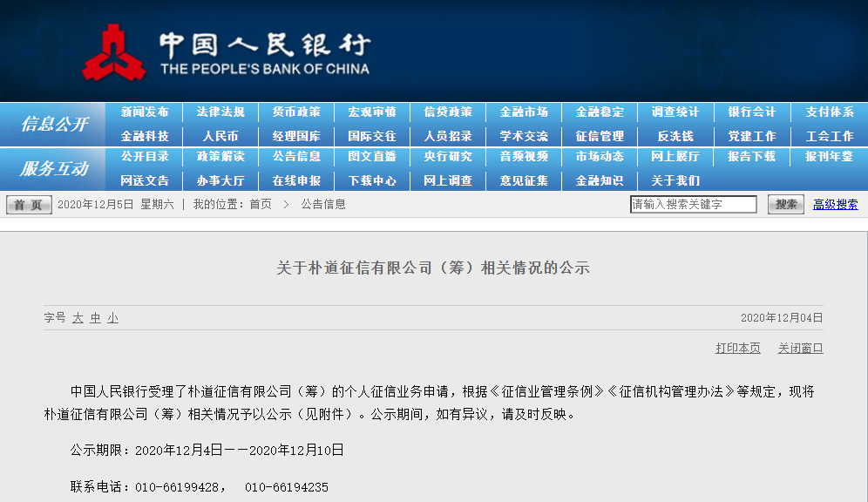Click 首页 in breadcrumb path
This screenshot has width=868, height=502.
[x=261, y=204]
